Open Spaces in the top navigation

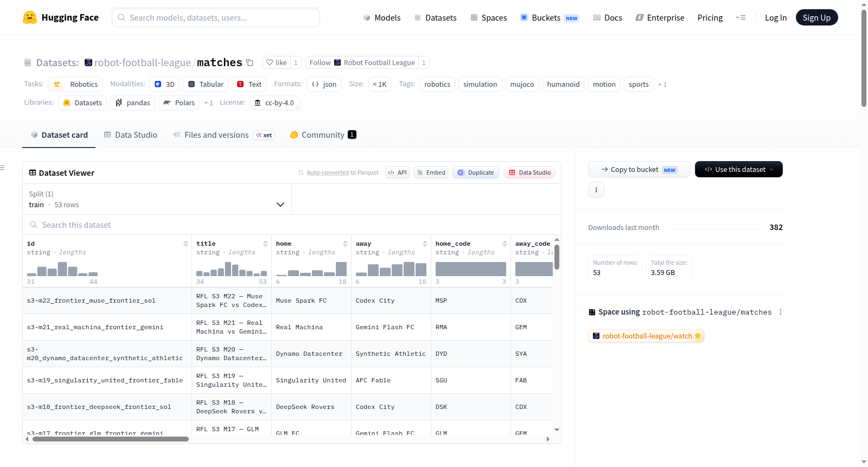pos(489,17)
